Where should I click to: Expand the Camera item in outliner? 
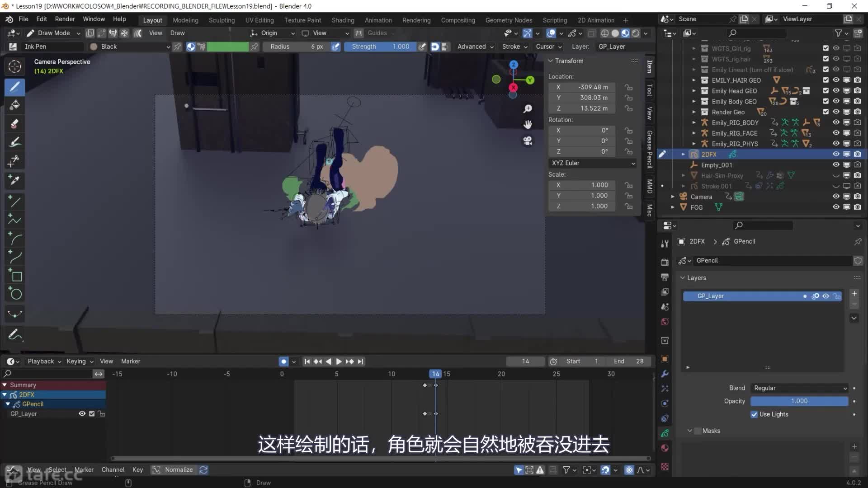(673, 197)
